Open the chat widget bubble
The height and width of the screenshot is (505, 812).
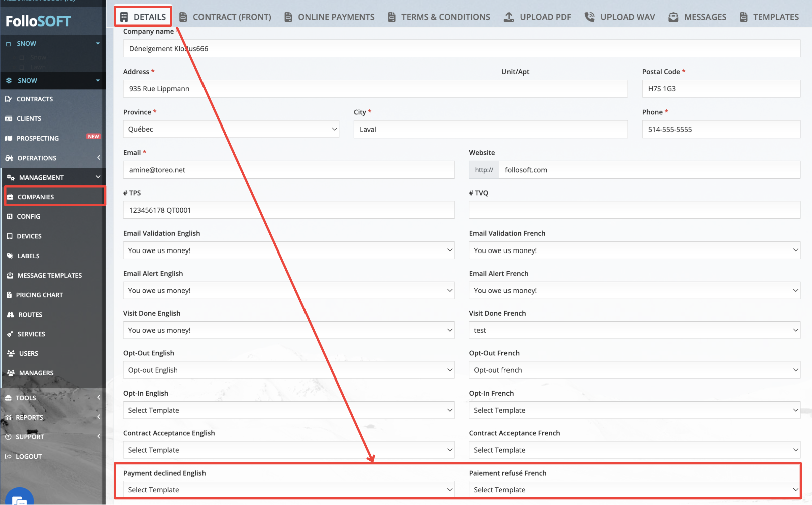point(19,497)
